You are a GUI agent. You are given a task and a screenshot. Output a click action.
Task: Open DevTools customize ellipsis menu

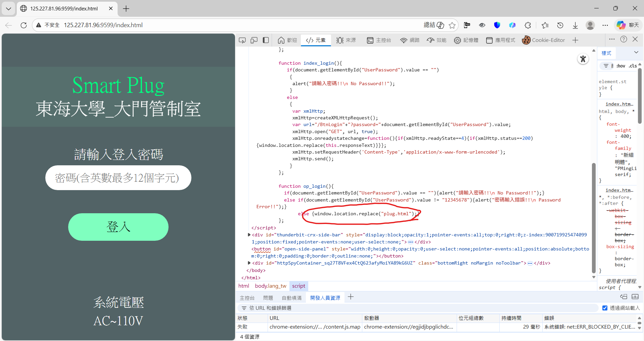click(x=612, y=39)
